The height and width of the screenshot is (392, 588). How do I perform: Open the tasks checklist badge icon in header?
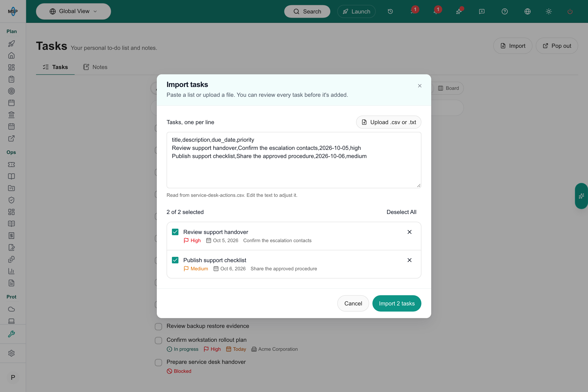[x=413, y=11]
